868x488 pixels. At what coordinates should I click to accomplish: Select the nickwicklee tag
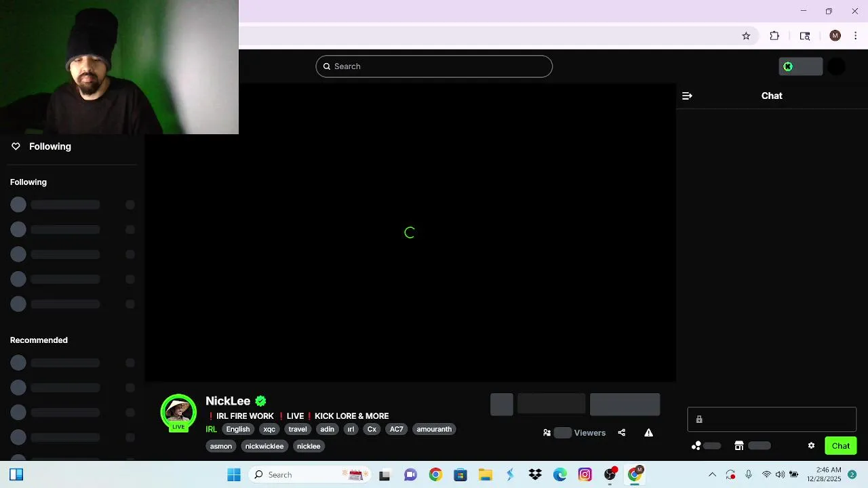[x=264, y=446]
